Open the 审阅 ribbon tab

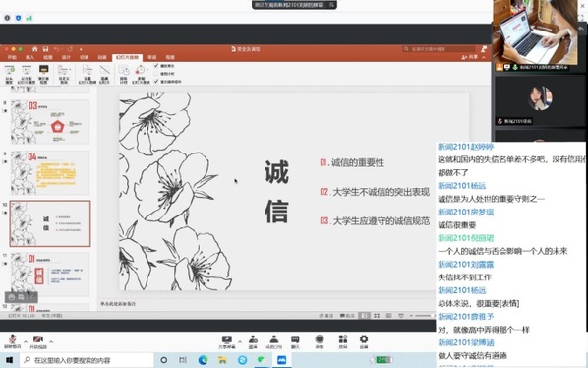(151, 57)
